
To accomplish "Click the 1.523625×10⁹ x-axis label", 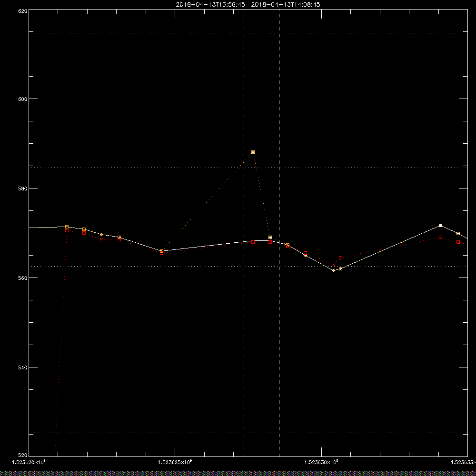I will click(x=175, y=462).
